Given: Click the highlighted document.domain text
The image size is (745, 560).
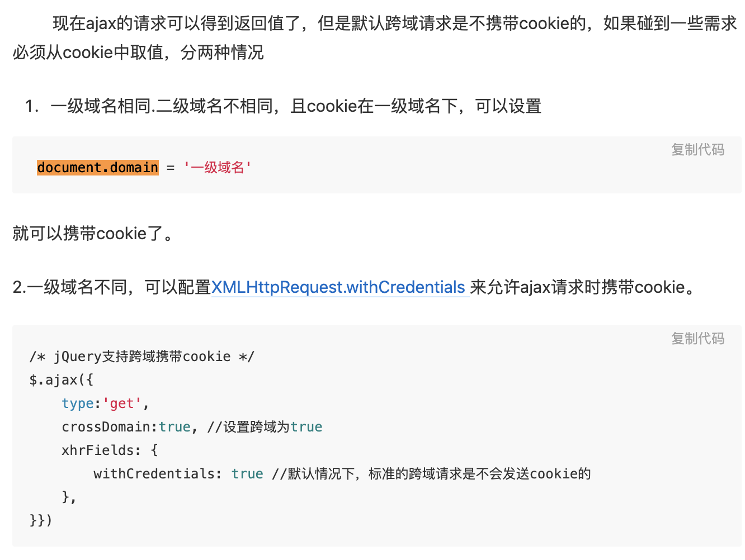Looking at the screenshot, I should tap(98, 168).
